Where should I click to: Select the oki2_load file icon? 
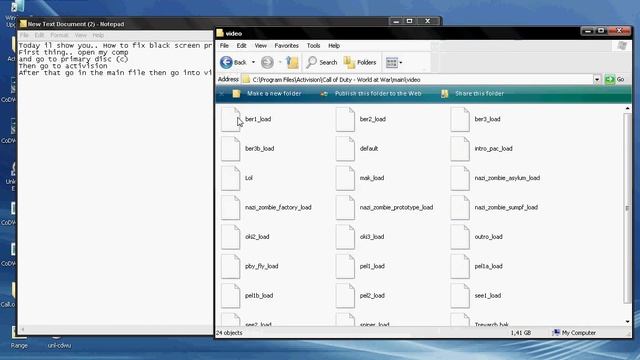pos(231,237)
